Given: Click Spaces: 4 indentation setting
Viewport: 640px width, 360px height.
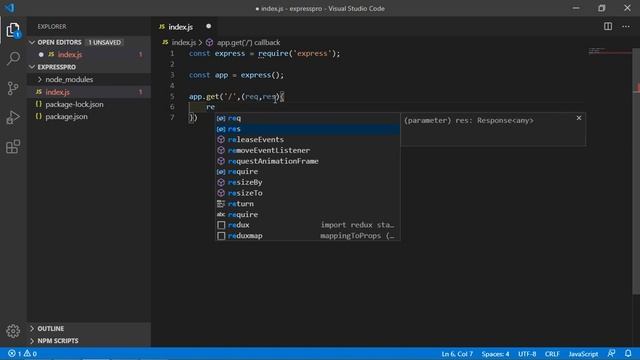Looking at the screenshot, I should point(495,354).
